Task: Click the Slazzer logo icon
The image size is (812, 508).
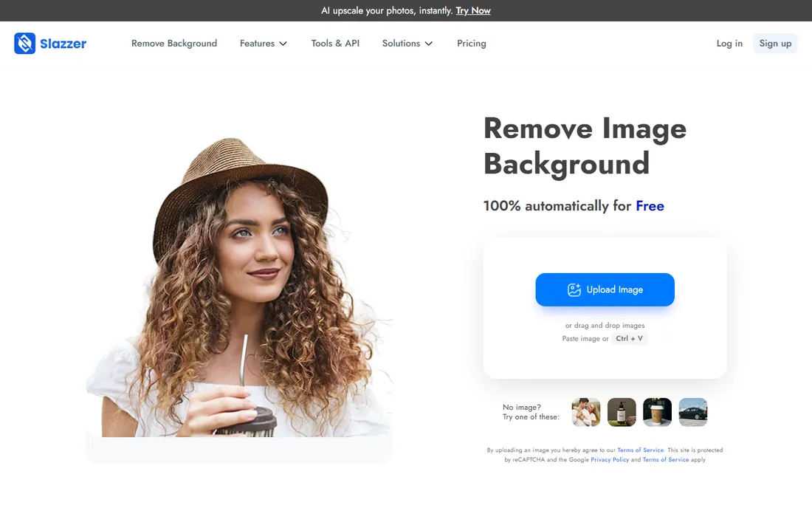Action: (x=24, y=44)
